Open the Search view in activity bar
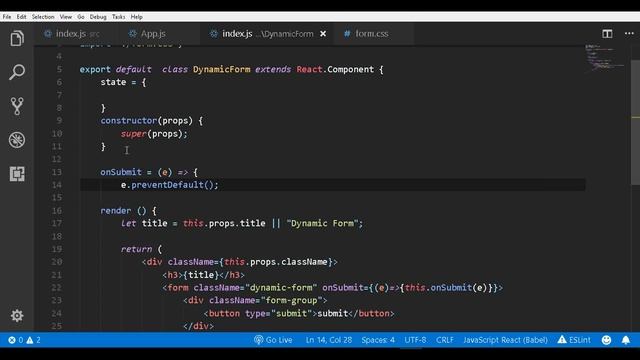 coord(17,72)
